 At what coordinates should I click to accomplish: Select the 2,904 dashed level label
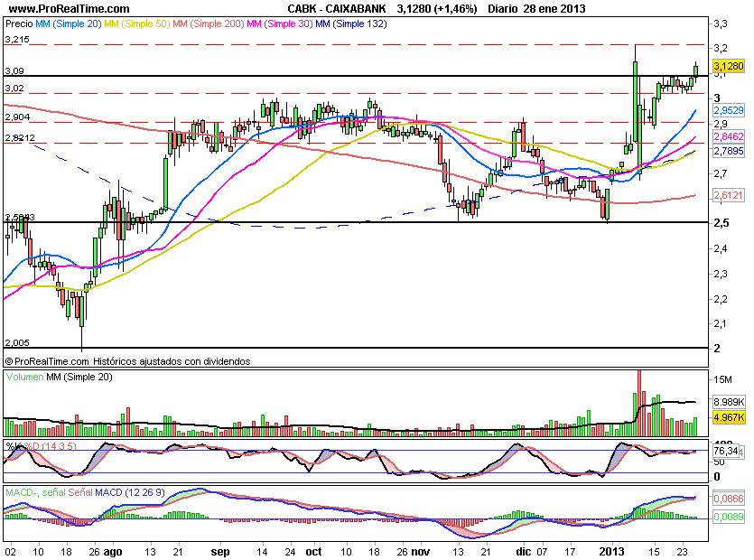pyautogui.click(x=17, y=117)
